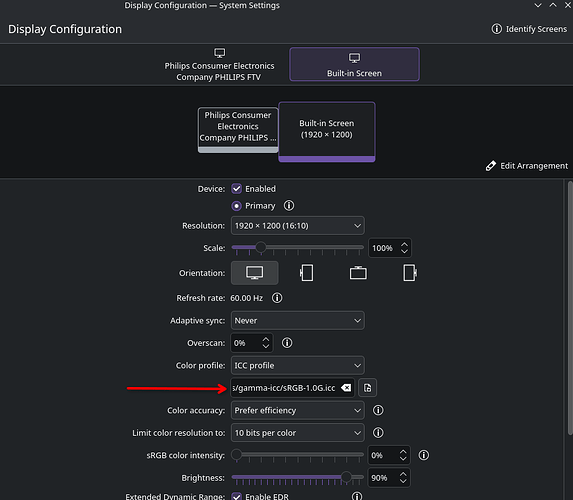Decrease sRGB color intensity with down arrow
The image size is (573, 500).
coord(403,459)
